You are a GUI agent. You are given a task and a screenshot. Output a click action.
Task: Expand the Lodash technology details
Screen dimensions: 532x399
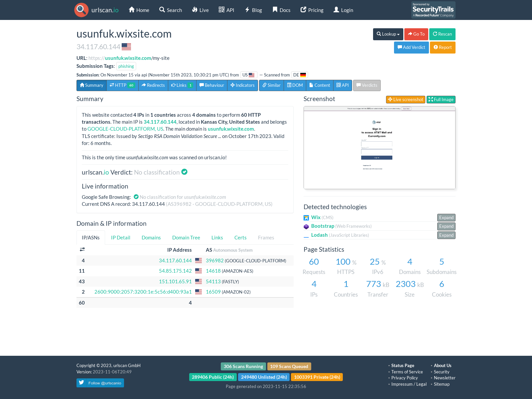[x=446, y=235]
